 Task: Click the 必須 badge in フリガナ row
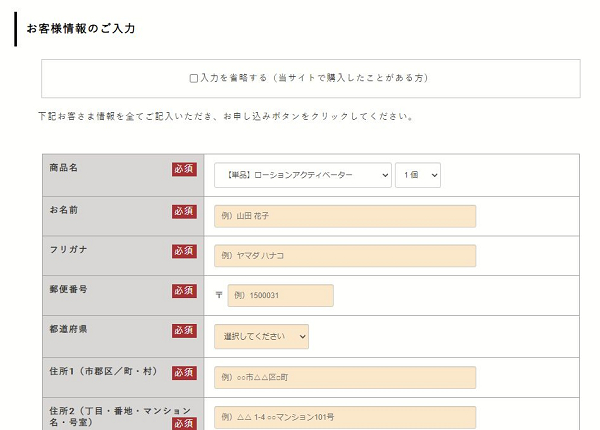click(x=184, y=251)
